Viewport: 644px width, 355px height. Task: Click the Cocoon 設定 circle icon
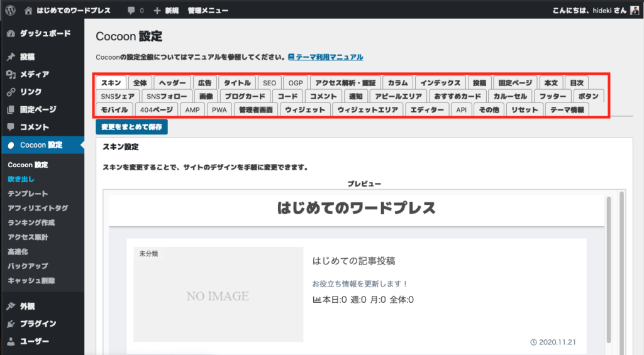(x=11, y=145)
